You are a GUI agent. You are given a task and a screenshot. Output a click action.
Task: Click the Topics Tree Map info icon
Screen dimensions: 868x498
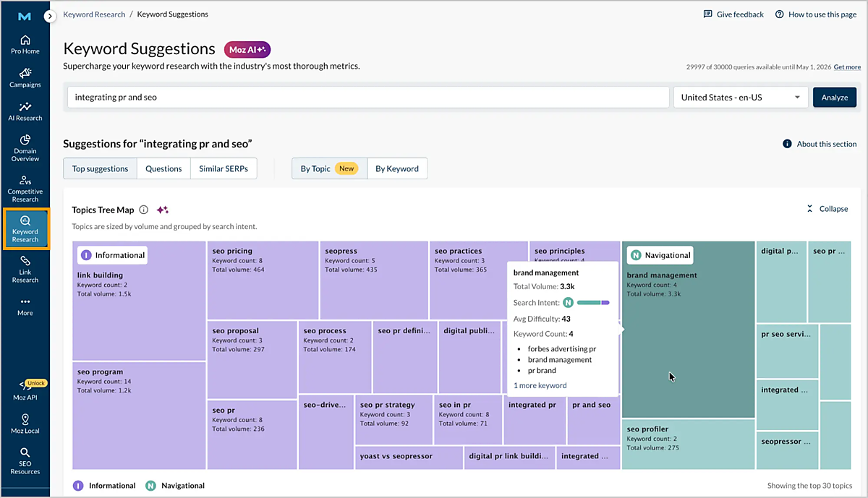[143, 210]
